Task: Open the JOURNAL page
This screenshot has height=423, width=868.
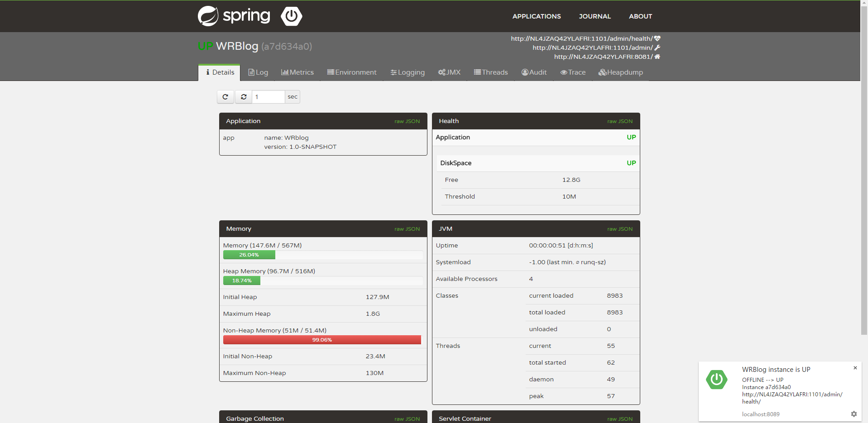Action: (595, 16)
